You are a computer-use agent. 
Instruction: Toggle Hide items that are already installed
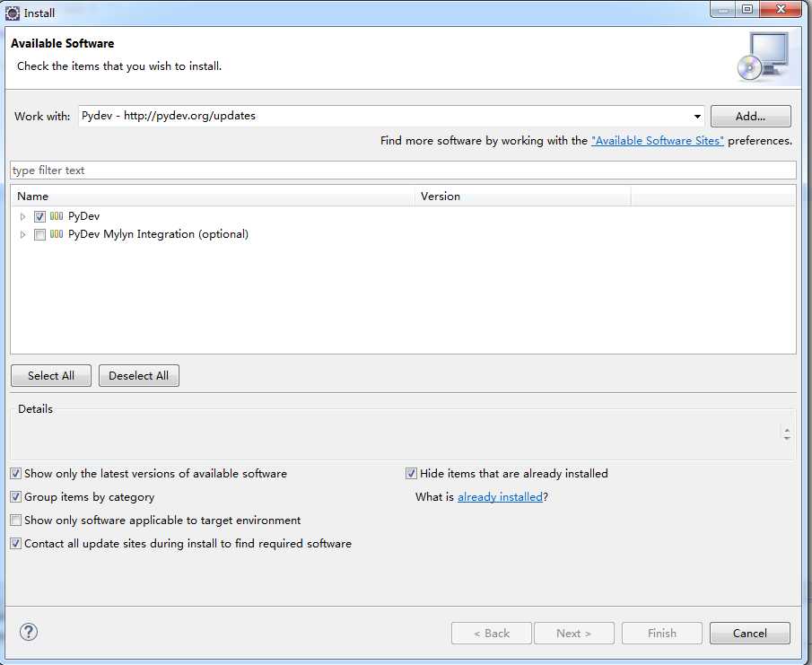(x=411, y=473)
